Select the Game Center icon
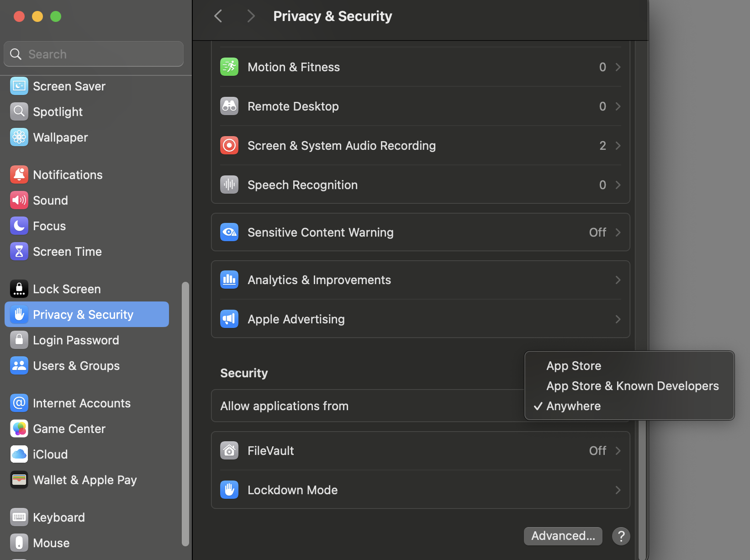This screenshot has height=560, width=750. (19, 428)
